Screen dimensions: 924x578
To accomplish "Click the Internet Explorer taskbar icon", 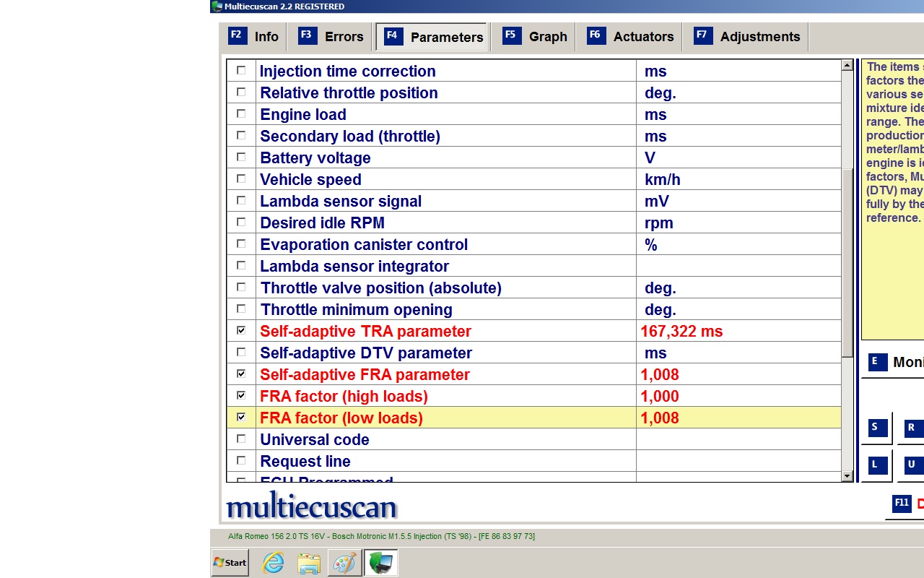I will coord(273,563).
